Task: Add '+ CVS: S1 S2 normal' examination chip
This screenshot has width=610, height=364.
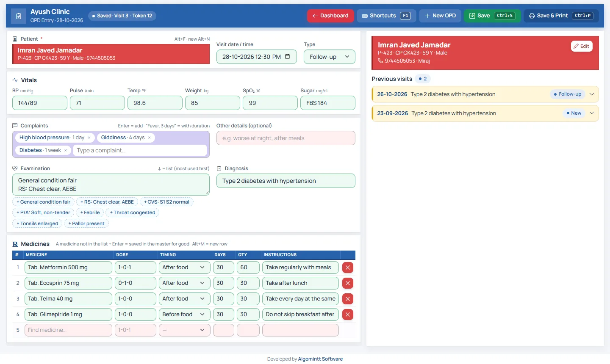Action: [x=166, y=202]
